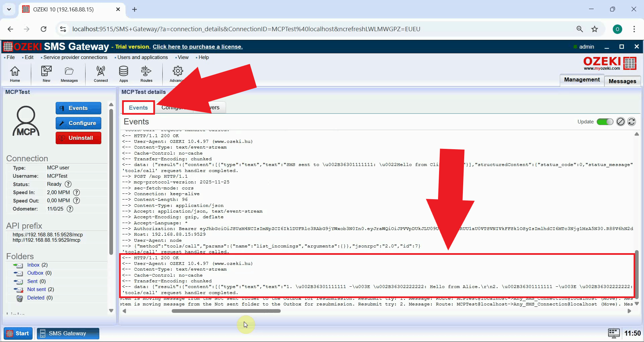This screenshot has height=342, width=644.
Task: Click the red Uninstall button
Action: [78, 138]
